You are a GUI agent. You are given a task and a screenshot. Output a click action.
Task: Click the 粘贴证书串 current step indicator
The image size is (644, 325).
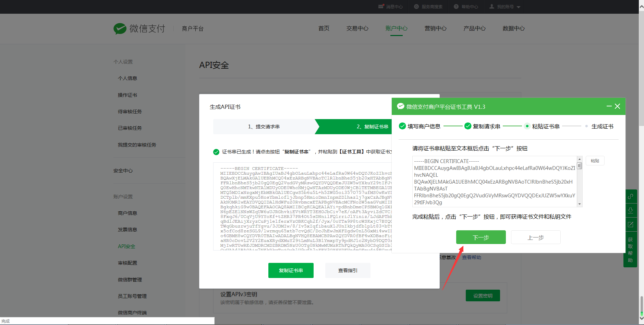[527, 126]
